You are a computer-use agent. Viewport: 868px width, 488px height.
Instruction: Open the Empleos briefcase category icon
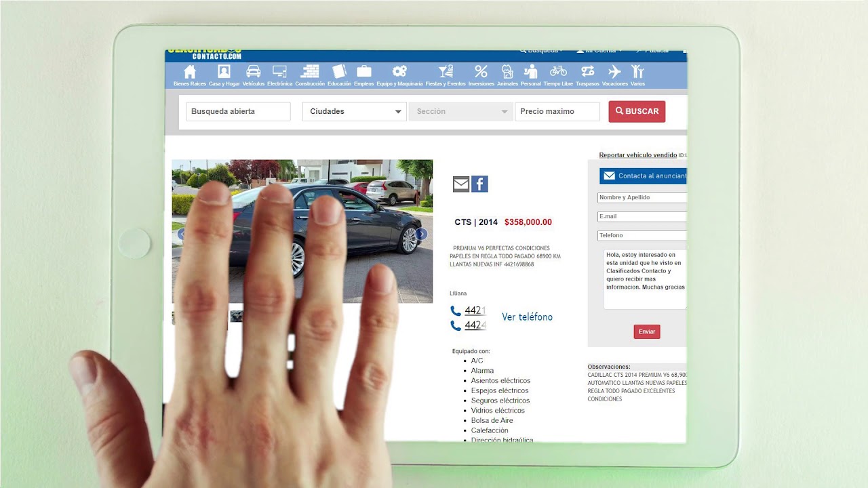pos(364,71)
